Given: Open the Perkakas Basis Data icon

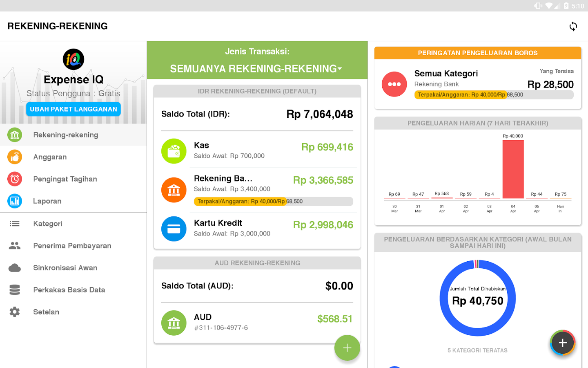Looking at the screenshot, I should (x=15, y=290).
